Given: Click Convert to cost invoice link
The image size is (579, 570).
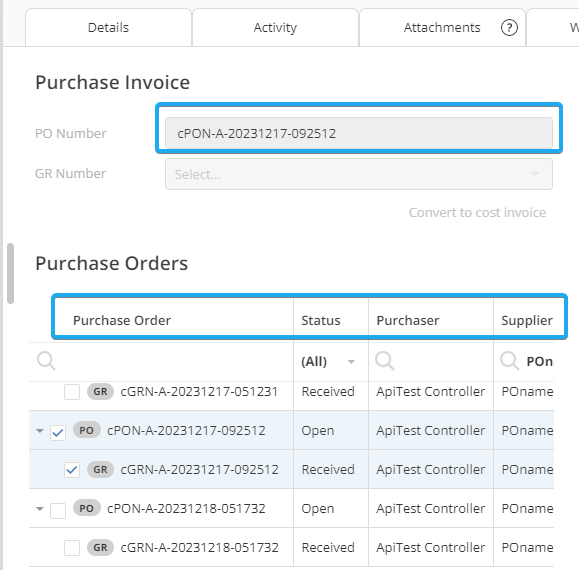Looking at the screenshot, I should pyautogui.click(x=477, y=213).
